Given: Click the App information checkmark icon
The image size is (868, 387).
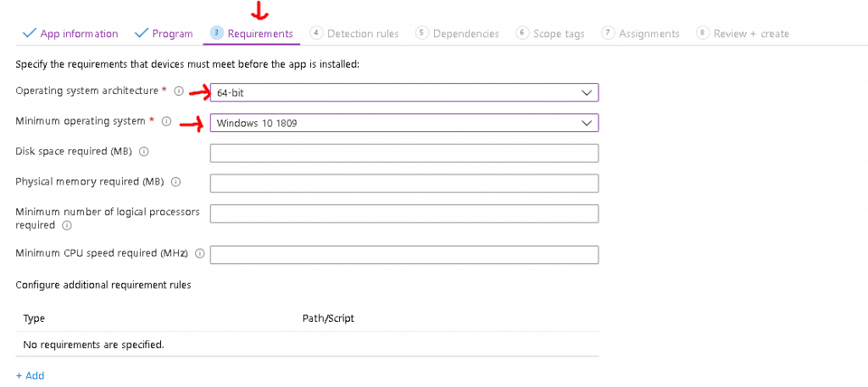Looking at the screenshot, I should click(x=29, y=33).
